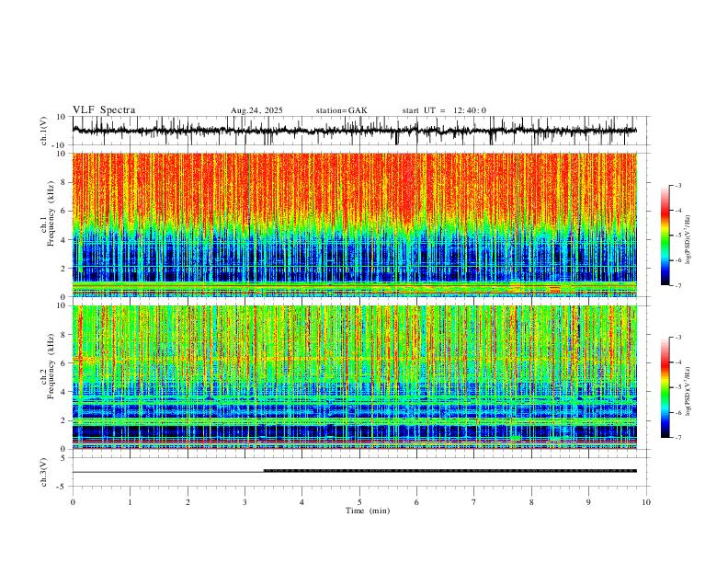Click the '-7' tick on ch.2 colorbar
The image size is (728, 563).
click(x=678, y=437)
